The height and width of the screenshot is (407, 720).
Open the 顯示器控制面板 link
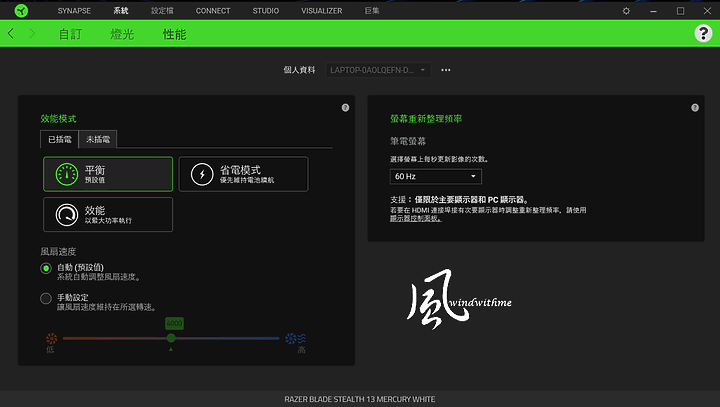[416, 219]
